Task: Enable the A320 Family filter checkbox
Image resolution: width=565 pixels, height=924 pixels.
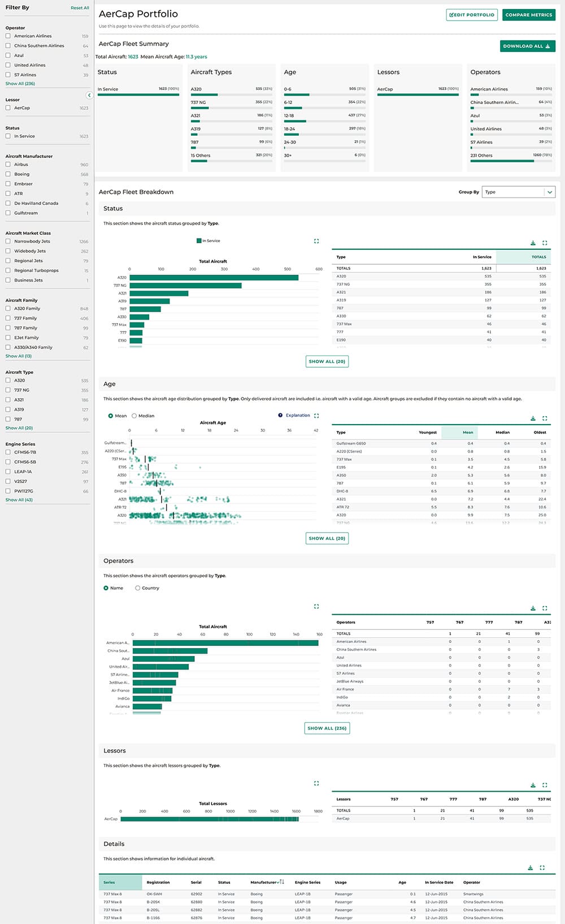Action: 8,308
